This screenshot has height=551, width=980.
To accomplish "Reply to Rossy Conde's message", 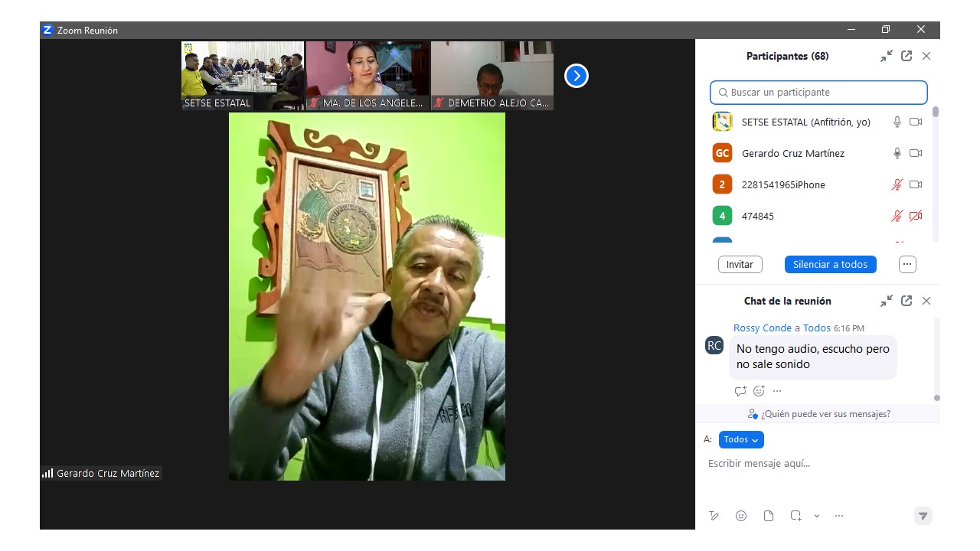I will click(x=740, y=391).
